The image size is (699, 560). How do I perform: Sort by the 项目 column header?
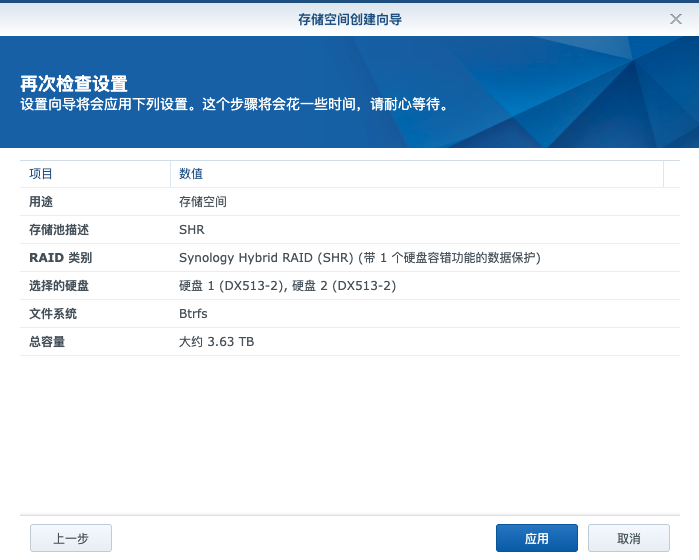[x=42, y=174]
